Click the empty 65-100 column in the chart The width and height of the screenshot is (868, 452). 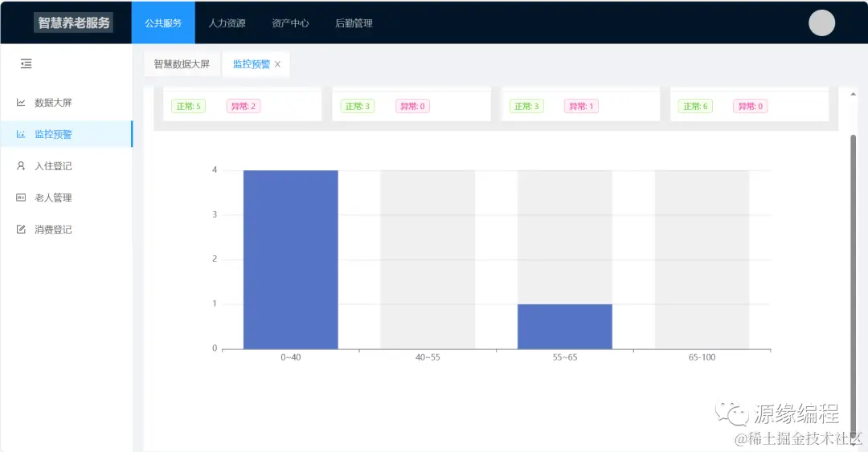[702, 259]
